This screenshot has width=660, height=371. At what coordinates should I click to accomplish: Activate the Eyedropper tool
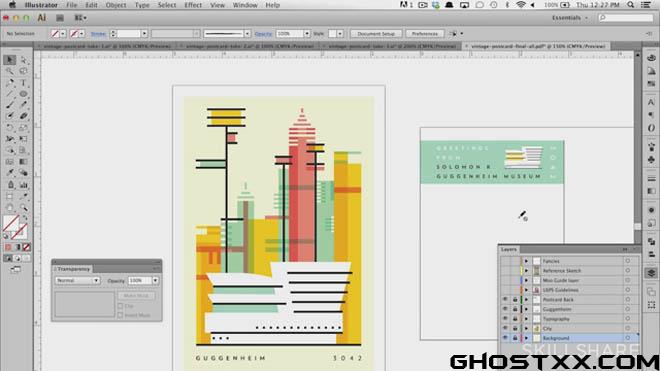coord(9,173)
